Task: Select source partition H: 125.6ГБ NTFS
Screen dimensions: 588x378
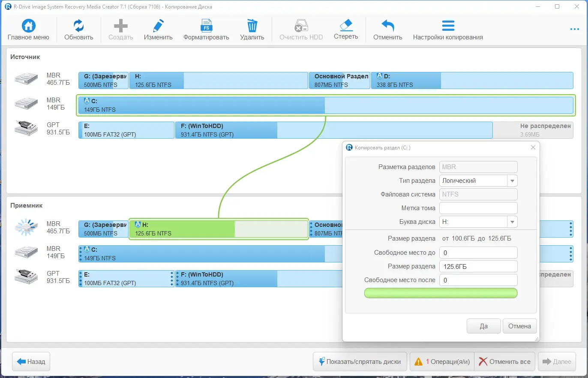Action: coord(219,80)
